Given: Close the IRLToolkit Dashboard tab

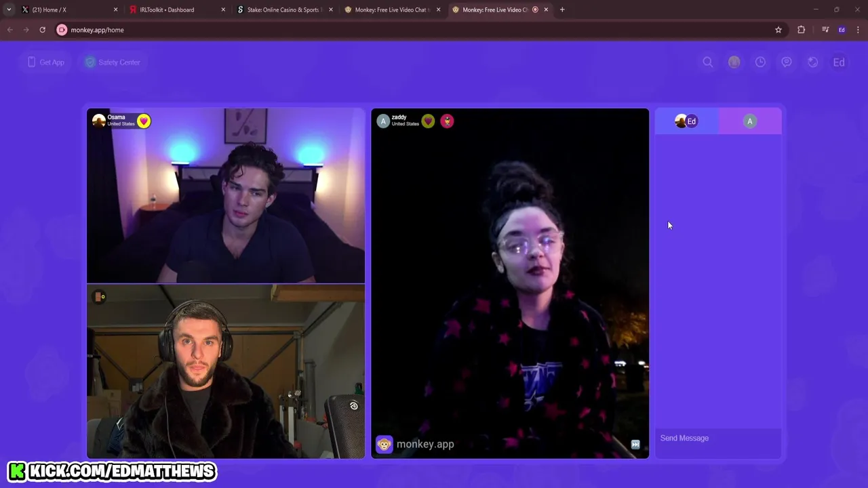Looking at the screenshot, I should [223, 9].
